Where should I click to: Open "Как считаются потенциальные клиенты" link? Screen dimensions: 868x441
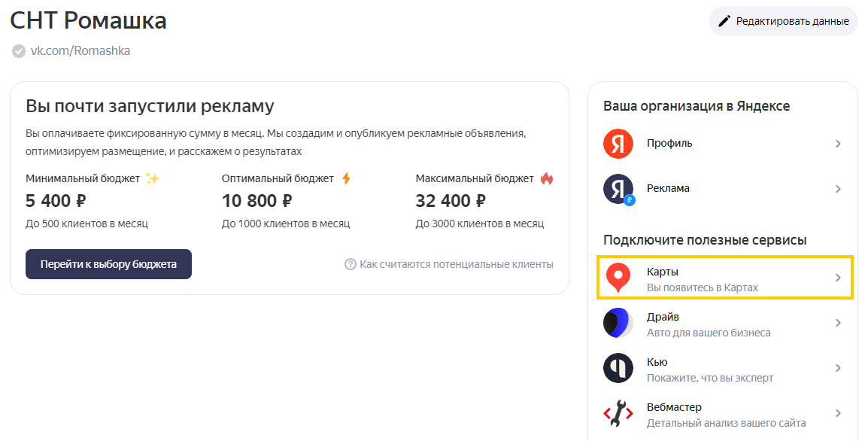coord(456,264)
